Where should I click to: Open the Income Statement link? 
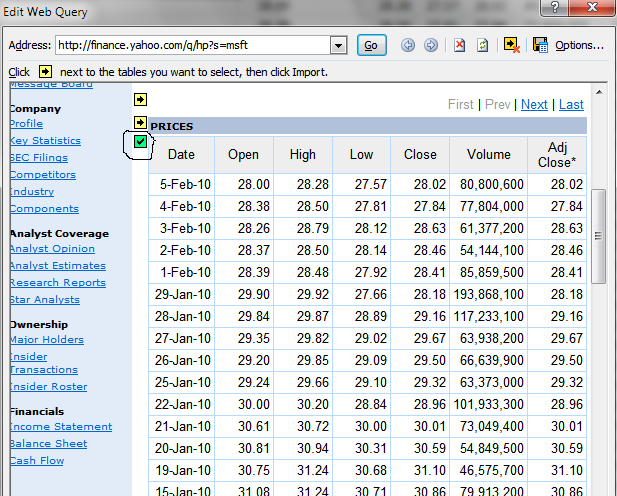point(61,427)
